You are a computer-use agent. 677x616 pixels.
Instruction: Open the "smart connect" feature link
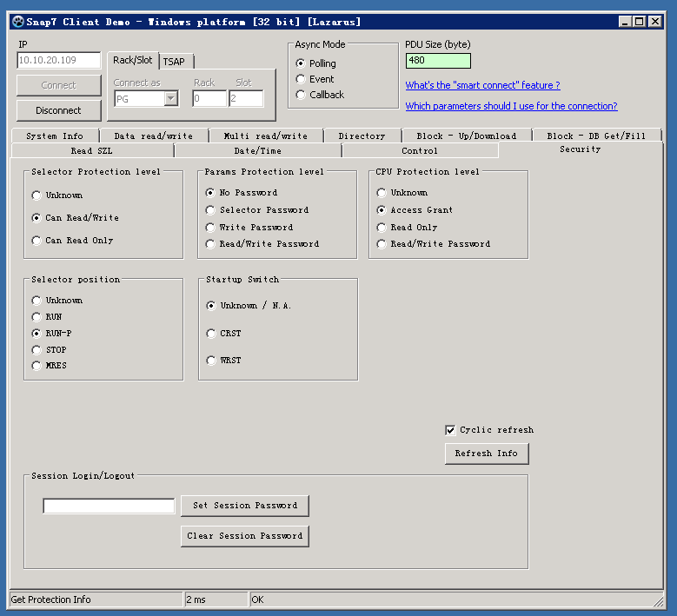[x=482, y=85]
